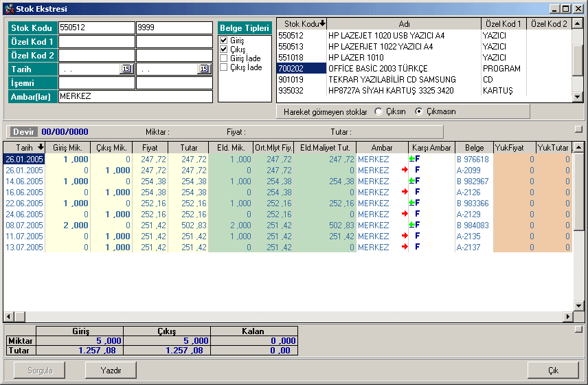
Task: Click the Stok Ekstresi title bar app icon
Action: 10,9
